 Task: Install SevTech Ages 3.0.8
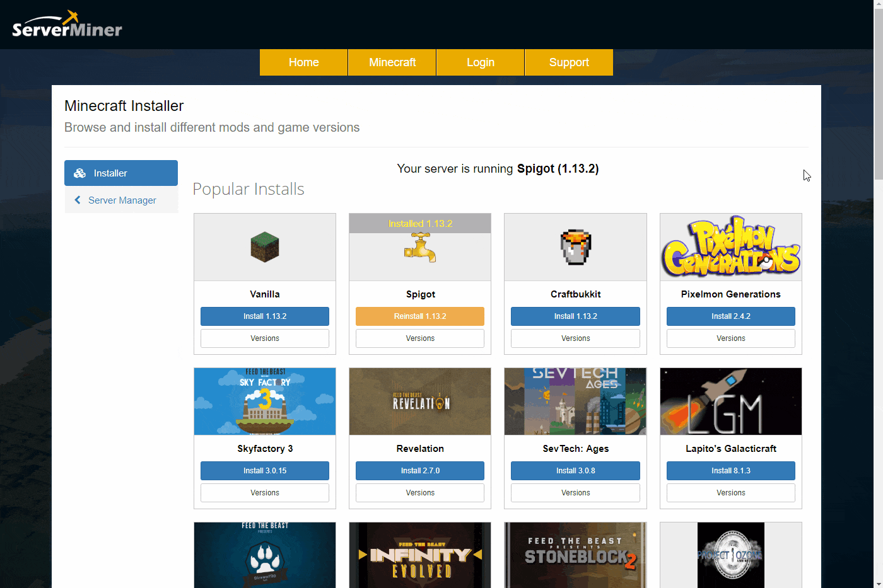(576, 471)
